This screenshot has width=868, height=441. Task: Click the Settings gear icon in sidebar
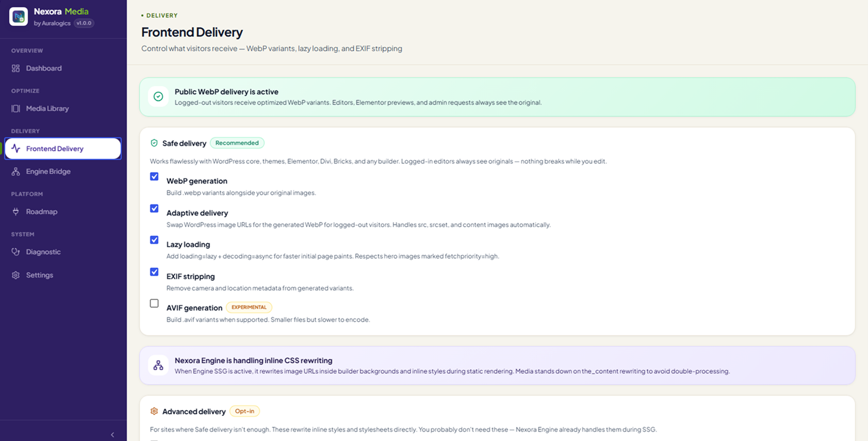(x=16, y=275)
